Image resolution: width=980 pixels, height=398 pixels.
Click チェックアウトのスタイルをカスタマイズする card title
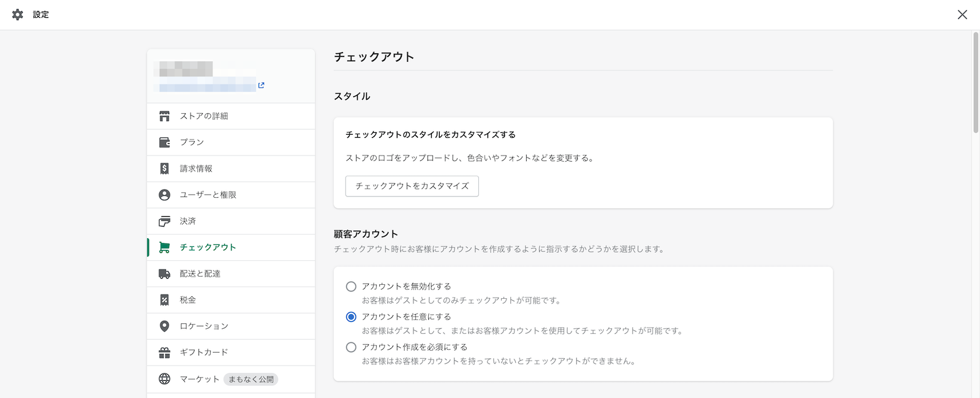[431, 135]
